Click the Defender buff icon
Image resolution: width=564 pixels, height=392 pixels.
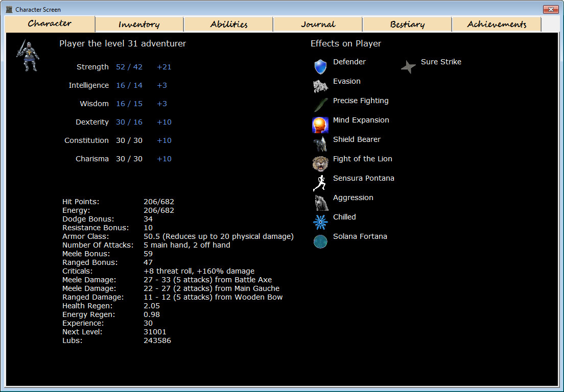point(320,65)
